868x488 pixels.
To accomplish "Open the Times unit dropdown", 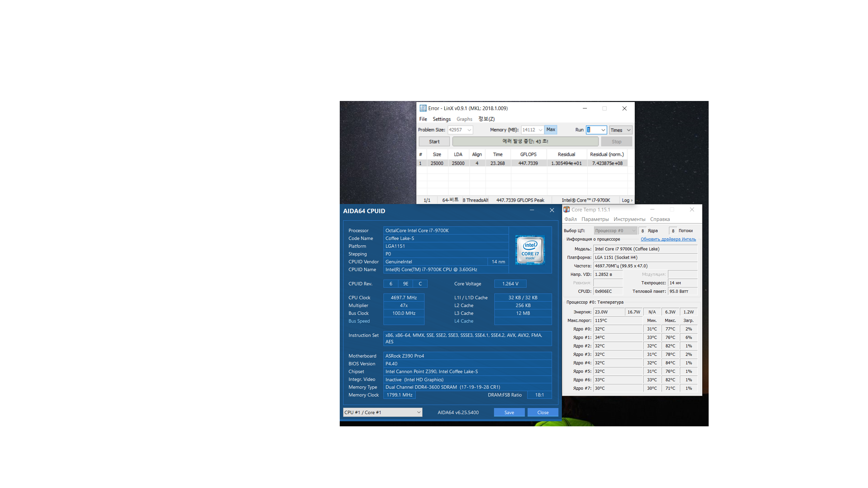I will (628, 130).
